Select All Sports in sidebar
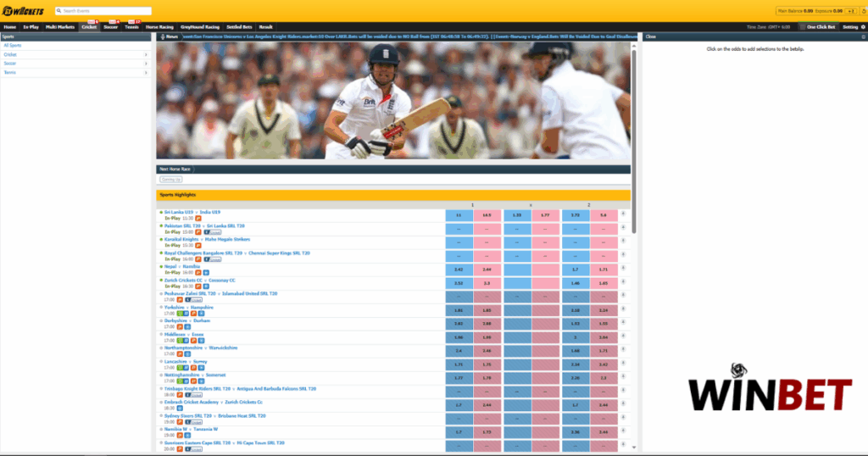This screenshot has height=456, width=868. click(13, 46)
